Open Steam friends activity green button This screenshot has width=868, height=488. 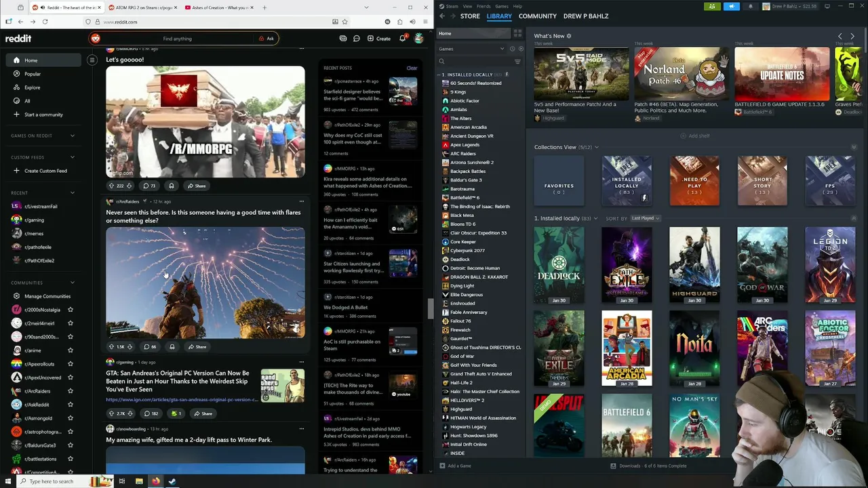click(x=712, y=6)
